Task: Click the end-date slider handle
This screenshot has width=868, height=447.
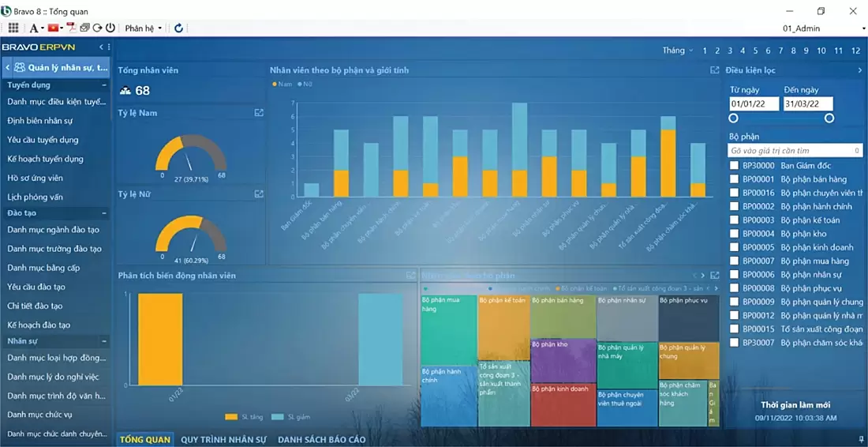Action: pyautogui.click(x=829, y=118)
